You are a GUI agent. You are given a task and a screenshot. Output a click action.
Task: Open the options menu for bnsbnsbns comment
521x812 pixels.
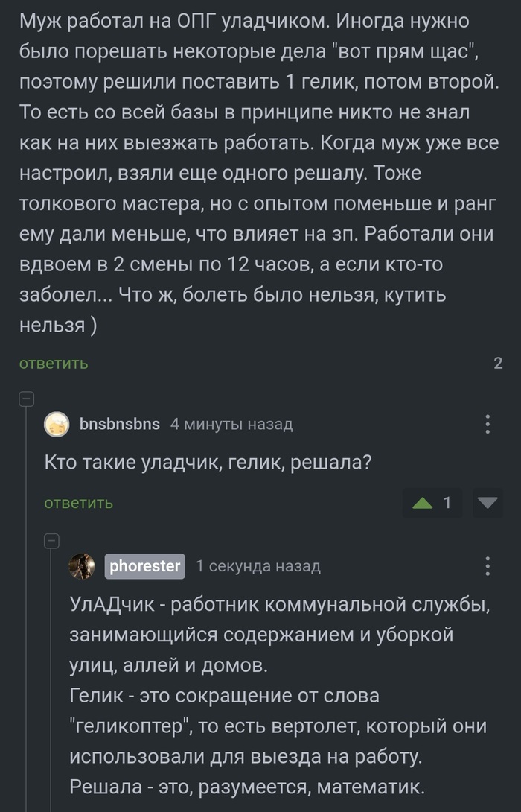(x=488, y=424)
